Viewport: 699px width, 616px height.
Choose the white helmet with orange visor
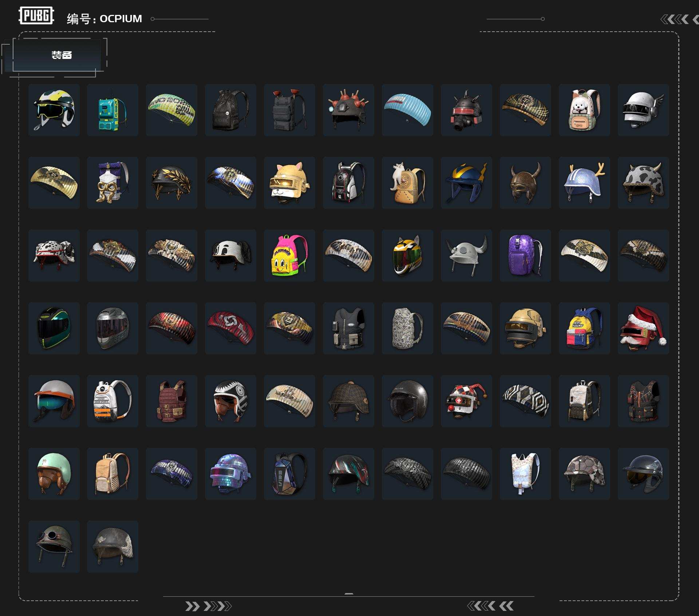[54, 401]
